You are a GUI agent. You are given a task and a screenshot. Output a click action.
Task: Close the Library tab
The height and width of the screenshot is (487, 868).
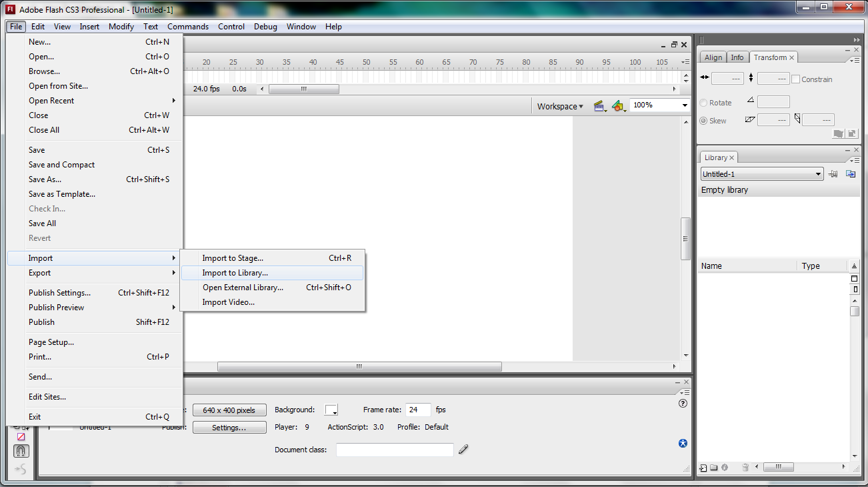731,158
